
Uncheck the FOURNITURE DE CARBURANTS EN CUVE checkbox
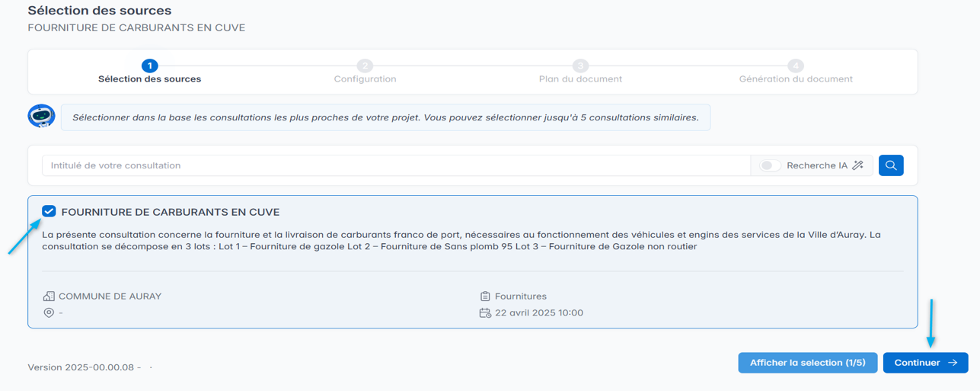point(49,211)
